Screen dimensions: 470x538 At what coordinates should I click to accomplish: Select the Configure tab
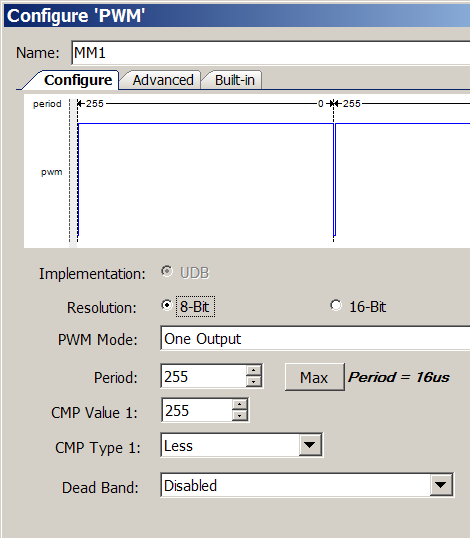coord(77,80)
